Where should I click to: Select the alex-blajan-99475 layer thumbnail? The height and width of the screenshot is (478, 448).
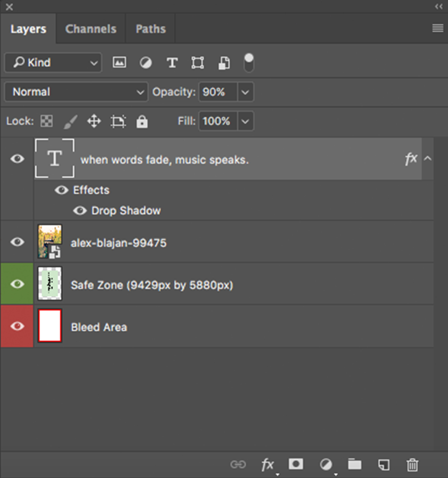pos(50,242)
